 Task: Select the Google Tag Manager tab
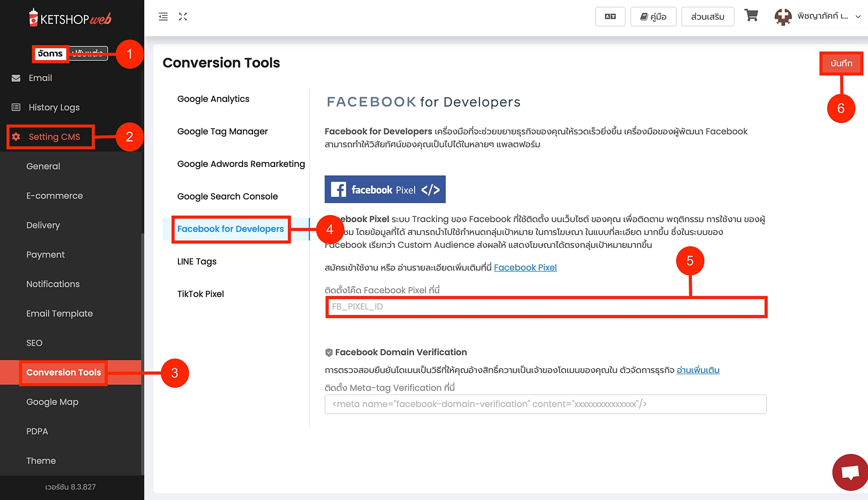pyautogui.click(x=222, y=131)
